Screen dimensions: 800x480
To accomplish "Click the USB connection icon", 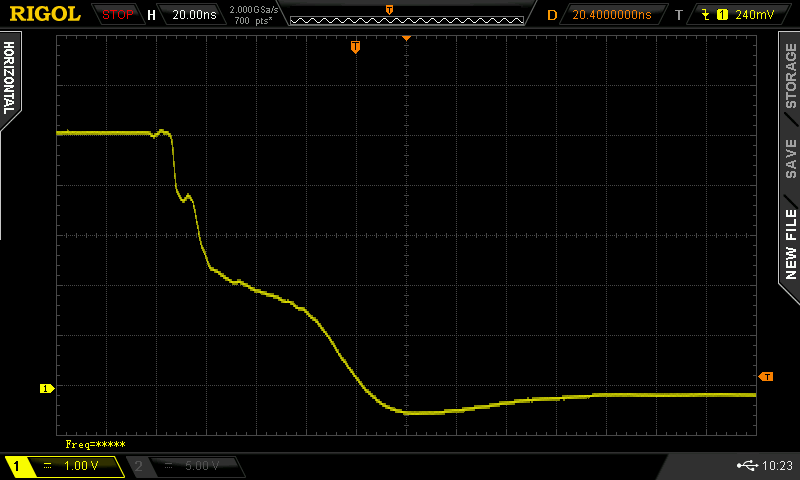I will click(x=747, y=465).
